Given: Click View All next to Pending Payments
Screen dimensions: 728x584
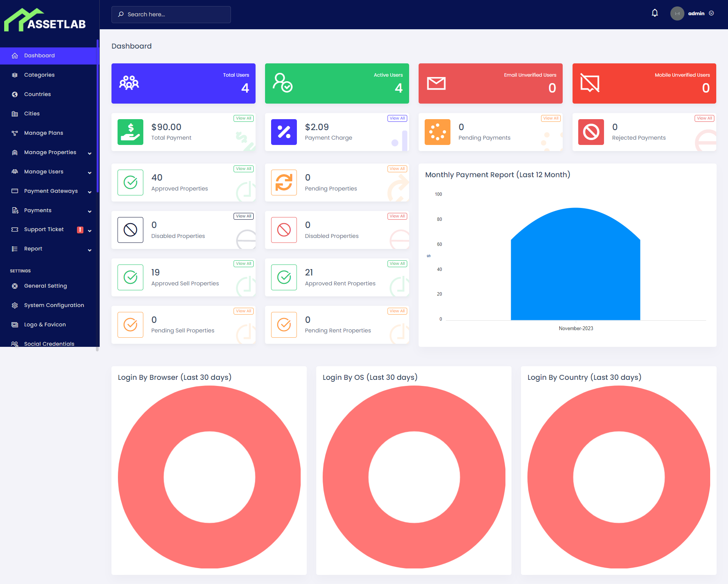Looking at the screenshot, I should (551, 118).
